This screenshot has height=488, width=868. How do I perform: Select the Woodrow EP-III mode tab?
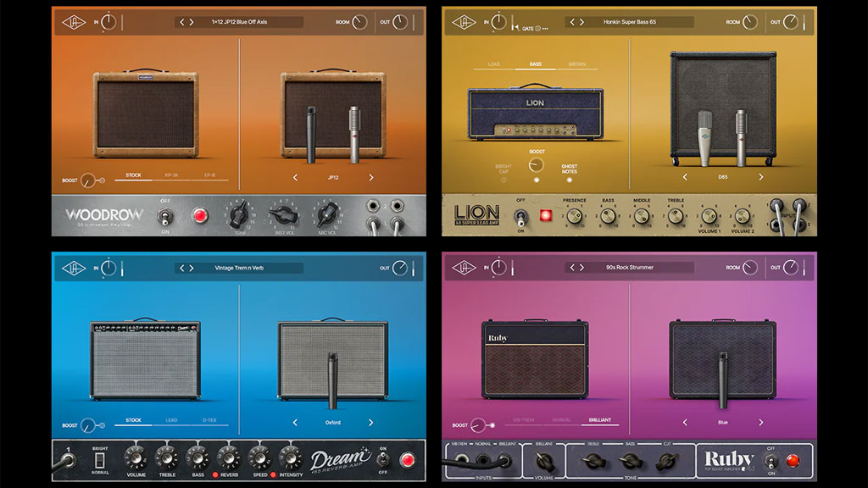pos(210,175)
